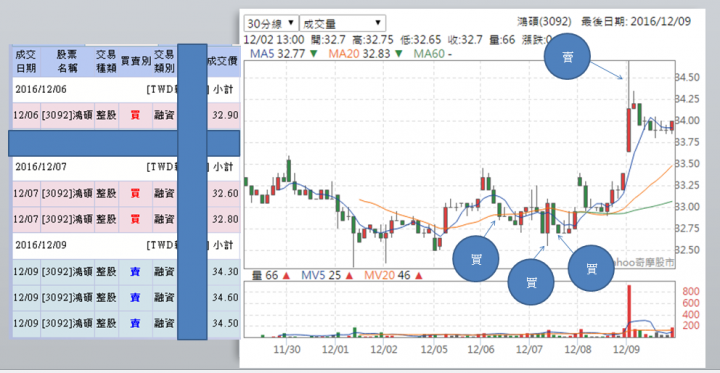Click the blue 賣 in the 34.30 row
The image size is (720, 373).
point(135,272)
